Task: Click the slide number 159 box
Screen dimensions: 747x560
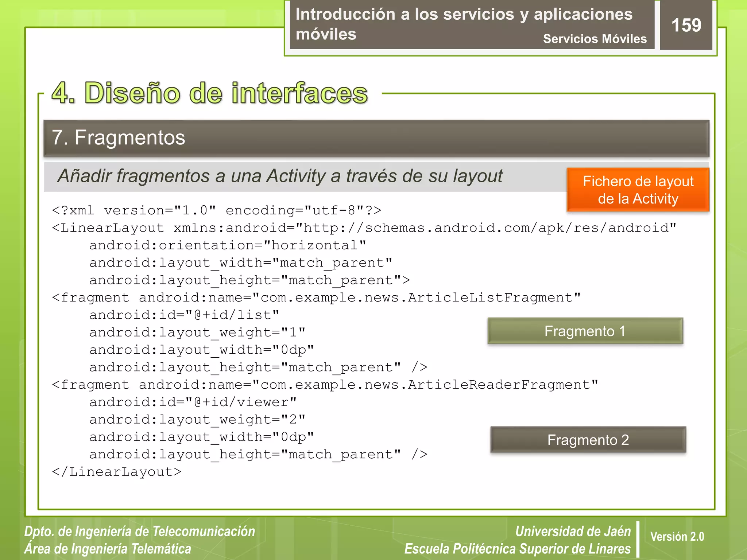Action: [686, 25]
